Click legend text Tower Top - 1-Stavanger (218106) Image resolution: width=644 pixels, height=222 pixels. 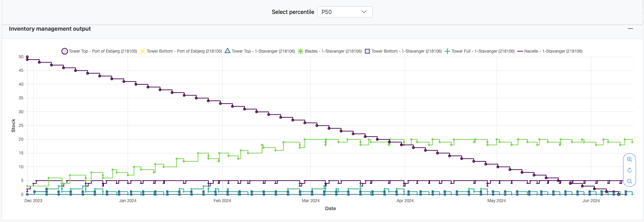tap(263, 51)
